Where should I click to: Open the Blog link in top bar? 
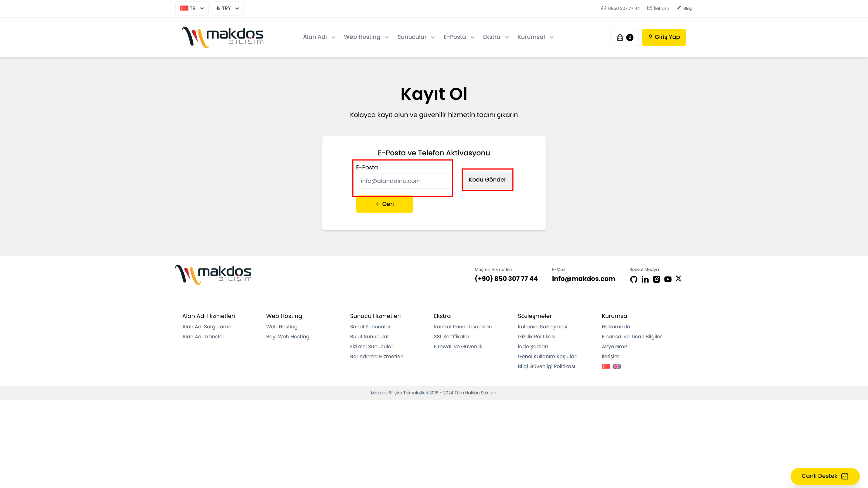coord(684,8)
